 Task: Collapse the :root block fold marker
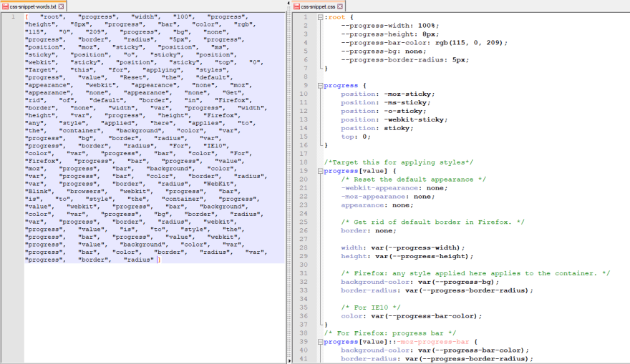pos(320,17)
